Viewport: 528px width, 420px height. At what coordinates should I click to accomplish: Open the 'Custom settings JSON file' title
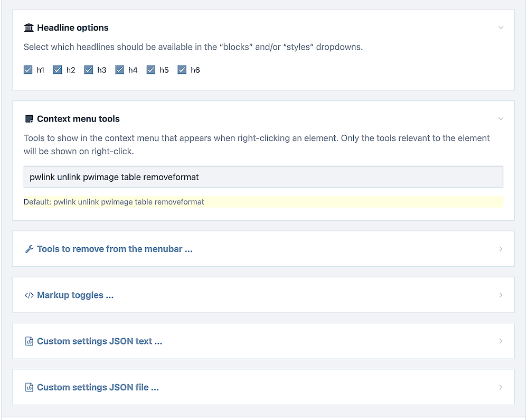pos(98,387)
